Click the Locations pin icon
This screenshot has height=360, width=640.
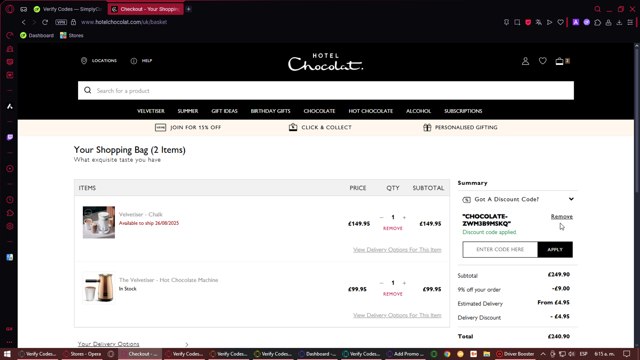click(x=84, y=61)
